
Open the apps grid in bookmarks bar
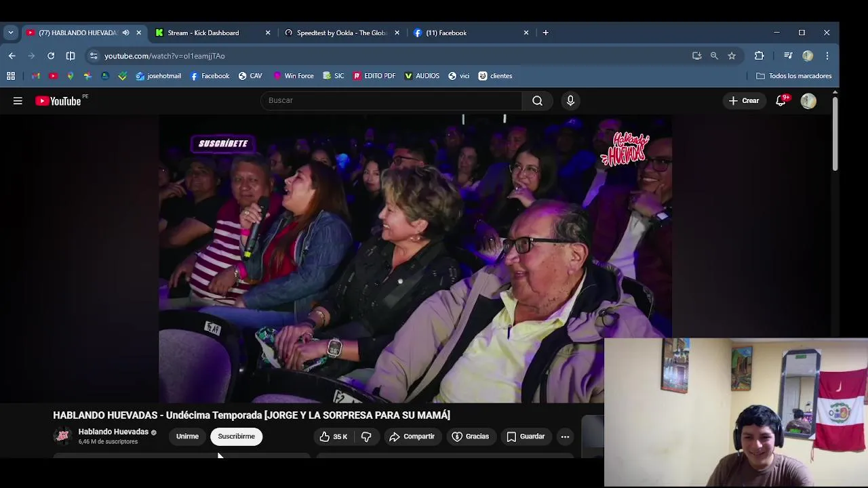[x=11, y=76]
